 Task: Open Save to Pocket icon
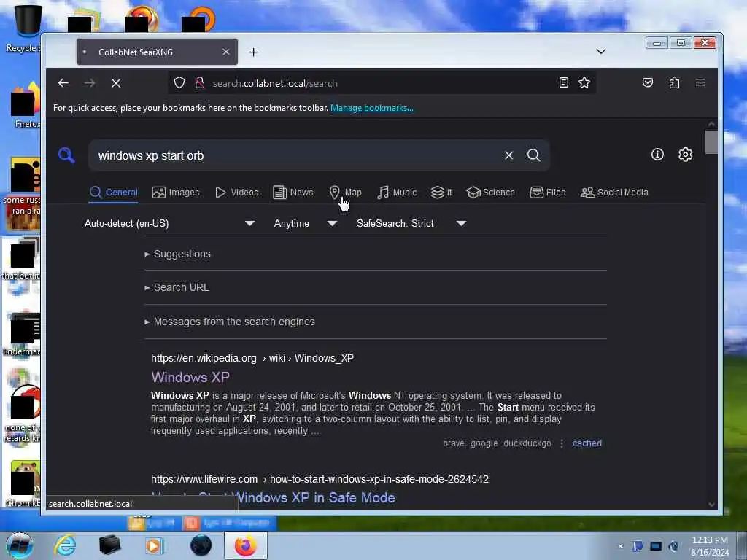648,83
